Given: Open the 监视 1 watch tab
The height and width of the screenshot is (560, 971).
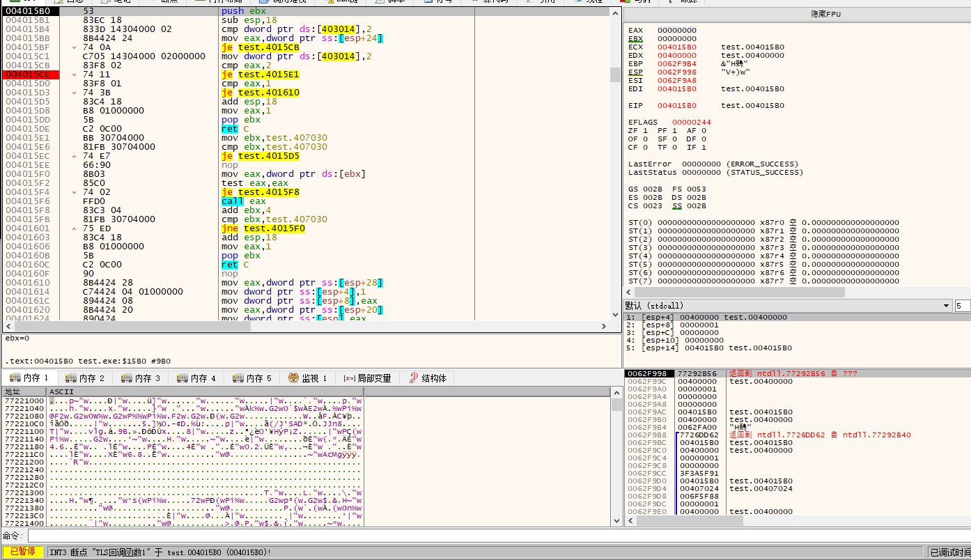Looking at the screenshot, I should [x=308, y=378].
